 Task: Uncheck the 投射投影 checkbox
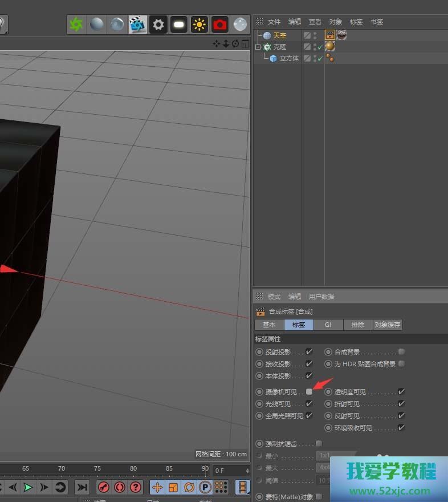[x=309, y=352]
